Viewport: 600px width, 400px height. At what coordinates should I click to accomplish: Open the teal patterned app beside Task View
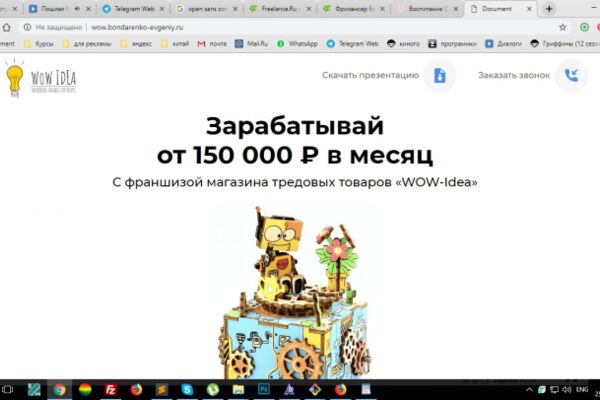pyautogui.click(x=34, y=390)
